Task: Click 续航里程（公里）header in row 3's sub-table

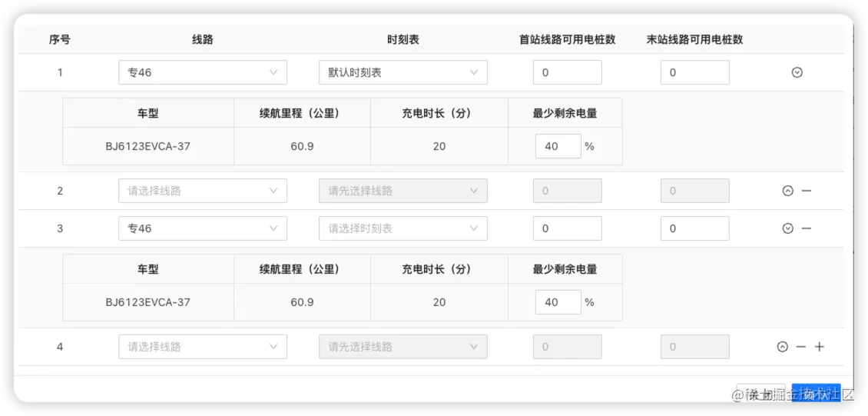Action: (300, 269)
